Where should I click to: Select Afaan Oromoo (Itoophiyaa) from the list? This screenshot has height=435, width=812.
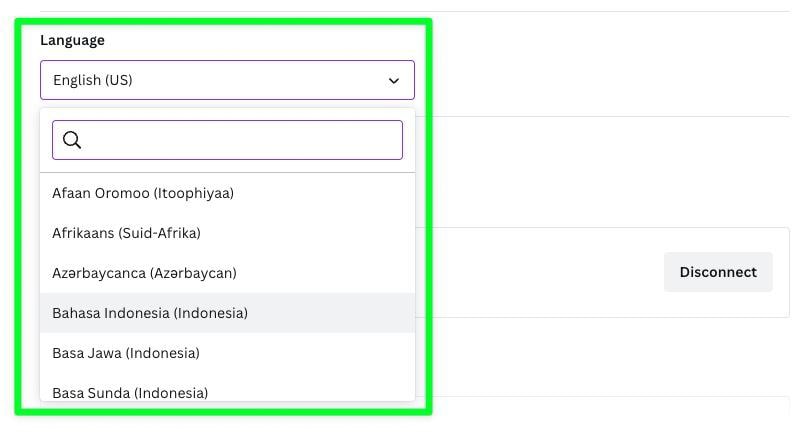tap(227, 193)
